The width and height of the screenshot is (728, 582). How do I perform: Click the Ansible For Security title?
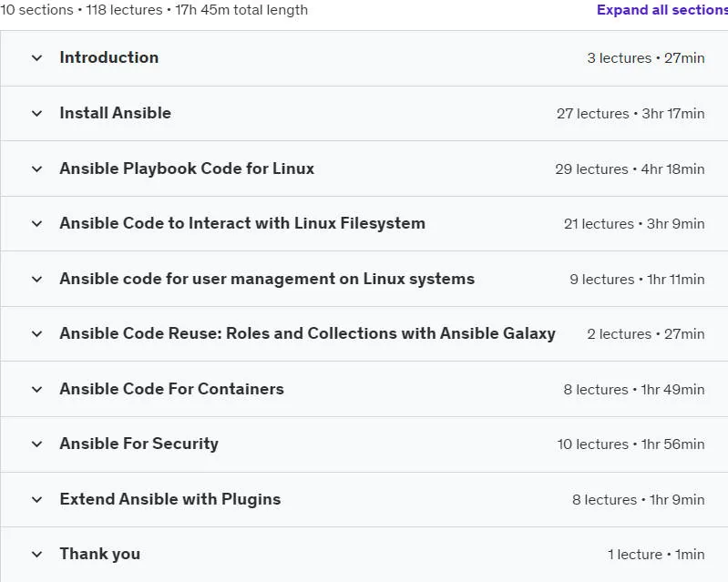[x=138, y=444]
